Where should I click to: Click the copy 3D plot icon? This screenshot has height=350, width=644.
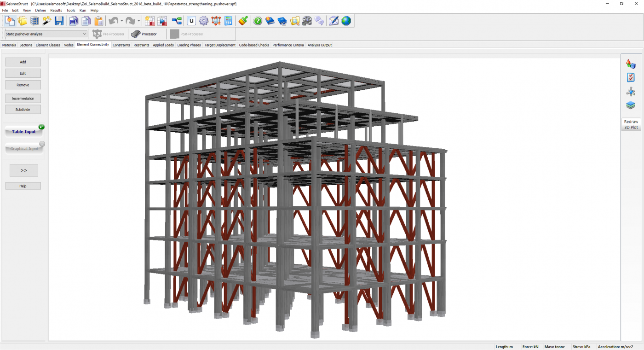point(74,21)
